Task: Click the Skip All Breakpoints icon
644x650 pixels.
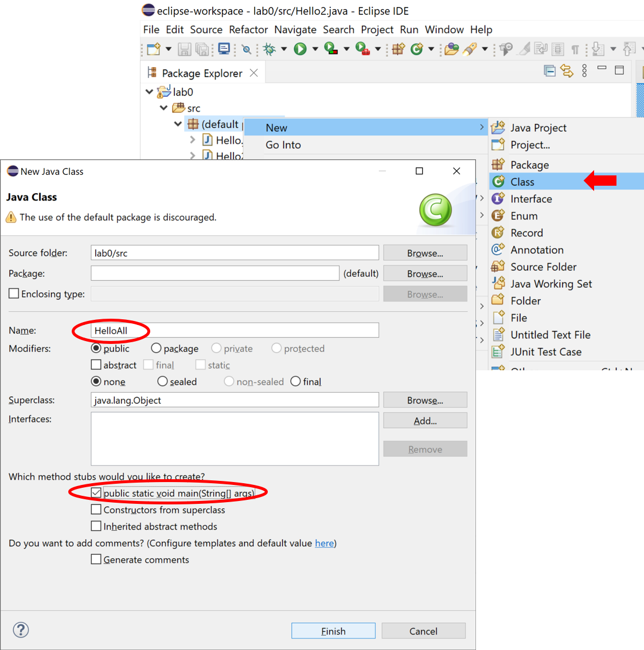Action: [247, 49]
